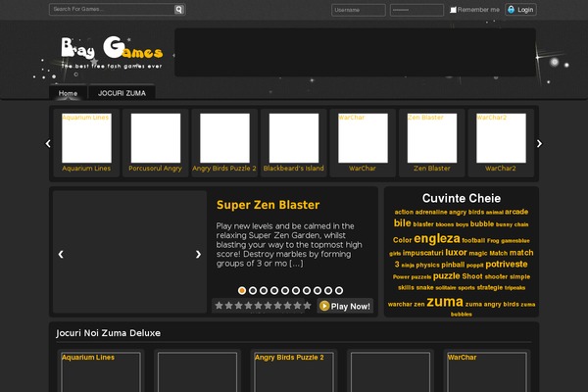Show previous games in top carousel
Image resolution: width=588 pixels, height=392 pixels.
point(48,143)
